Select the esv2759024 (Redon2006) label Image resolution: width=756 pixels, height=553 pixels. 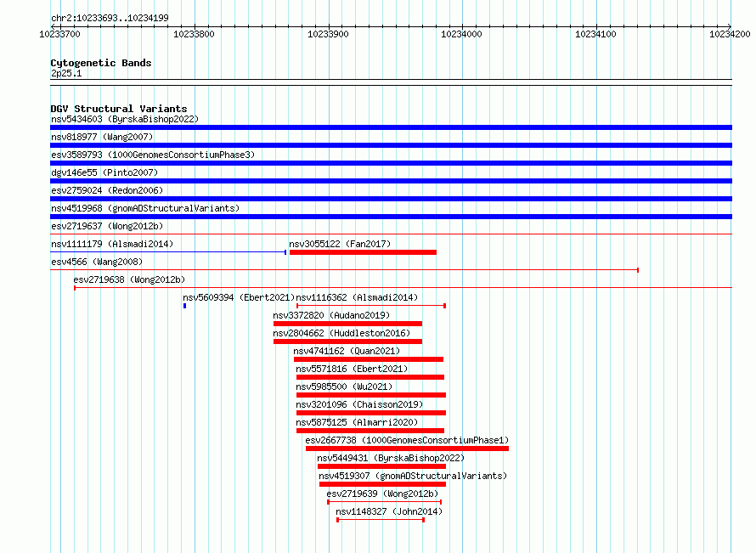(x=107, y=190)
